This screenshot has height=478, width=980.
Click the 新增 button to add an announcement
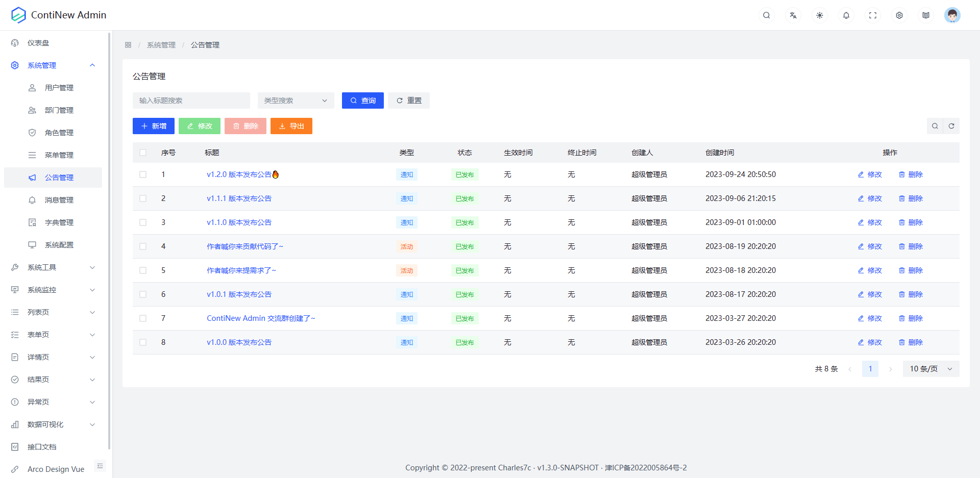tap(153, 126)
